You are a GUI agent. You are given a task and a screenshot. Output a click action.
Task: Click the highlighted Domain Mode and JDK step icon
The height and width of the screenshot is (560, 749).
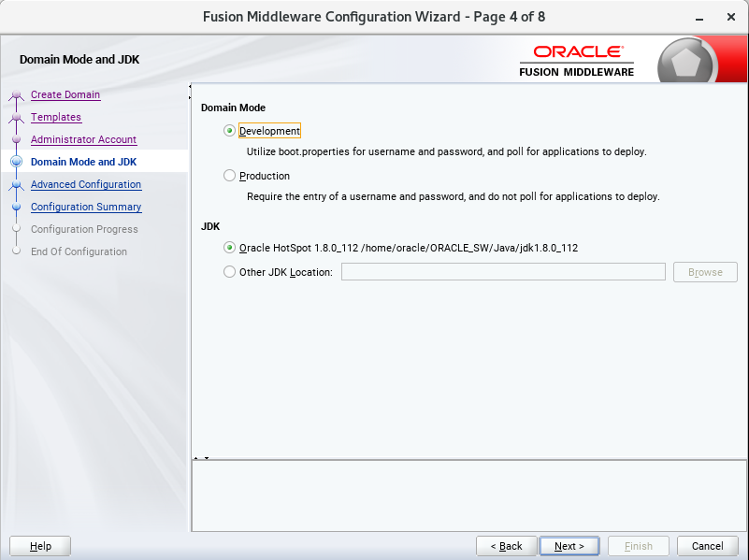[x=16, y=162]
